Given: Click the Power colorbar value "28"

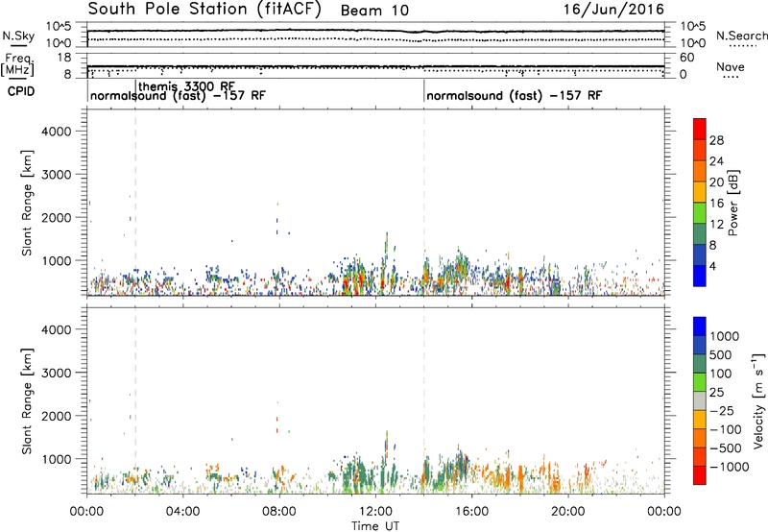Looking at the screenshot, I should (716, 140).
